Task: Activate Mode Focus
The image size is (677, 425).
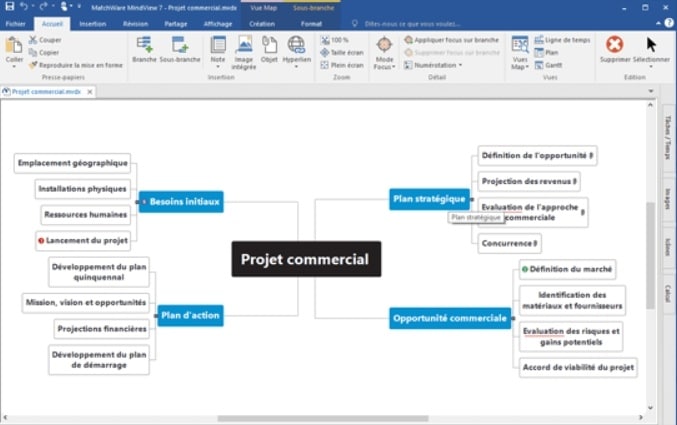Action: [384, 52]
